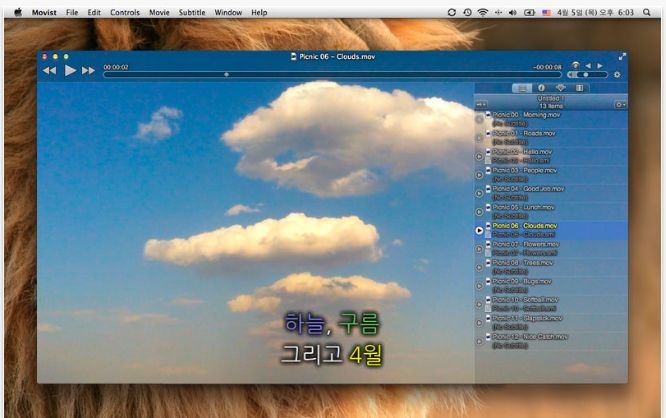
Task: Open the Edit menu
Action: [94, 12]
